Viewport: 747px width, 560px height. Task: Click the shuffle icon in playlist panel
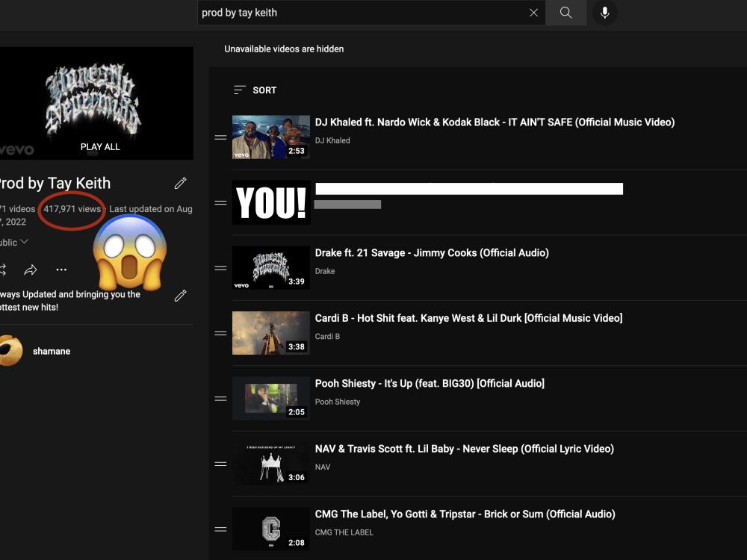[2, 270]
